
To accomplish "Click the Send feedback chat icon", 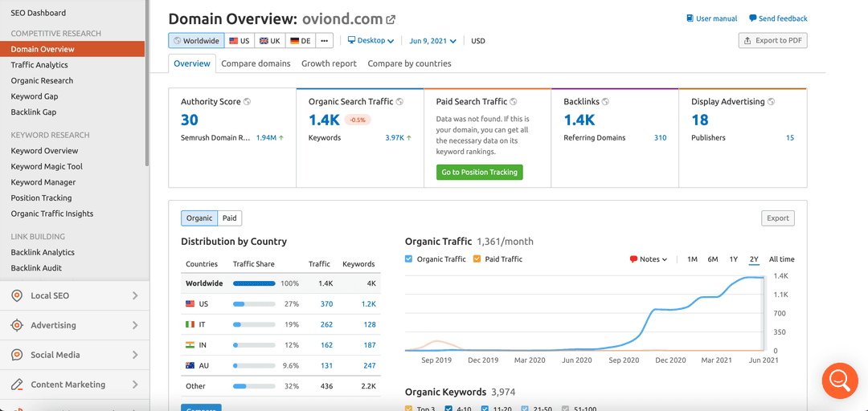I will (753, 18).
